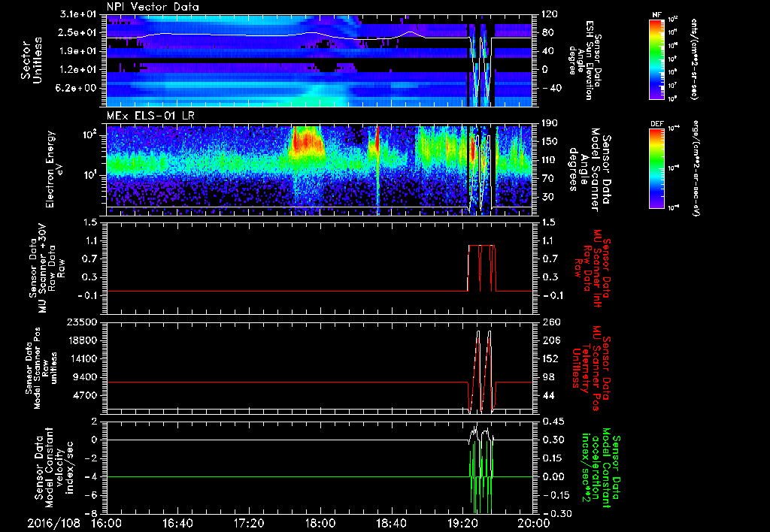Click the 260 telemetry axis value
This screenshot has height=532, width=770.
(x=550, y=322)
